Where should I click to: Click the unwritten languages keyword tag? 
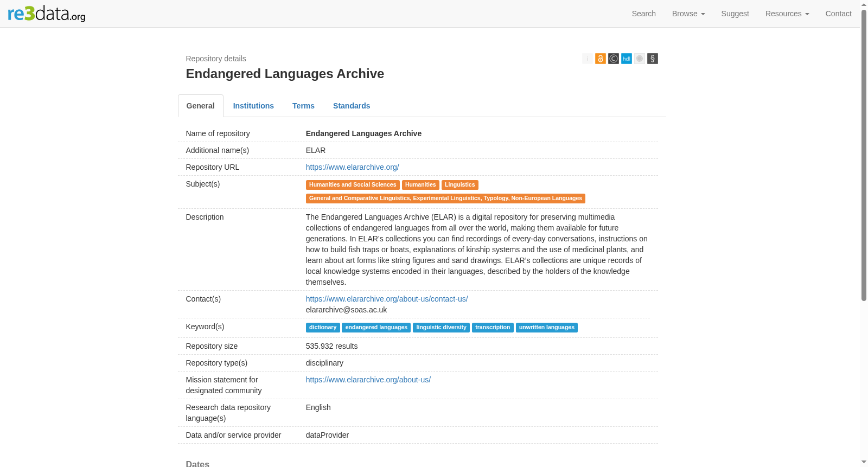pos(547,328)
